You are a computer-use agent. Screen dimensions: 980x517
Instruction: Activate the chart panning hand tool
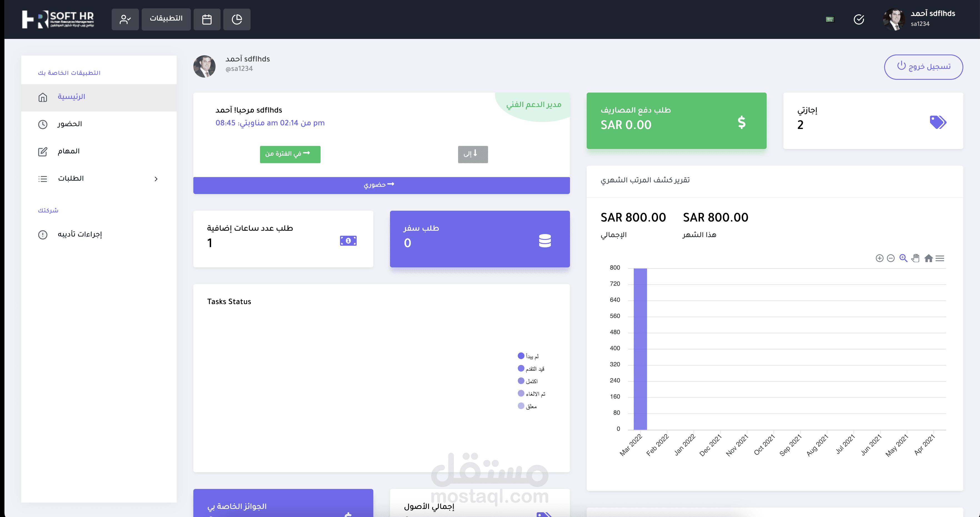[915, 258]
